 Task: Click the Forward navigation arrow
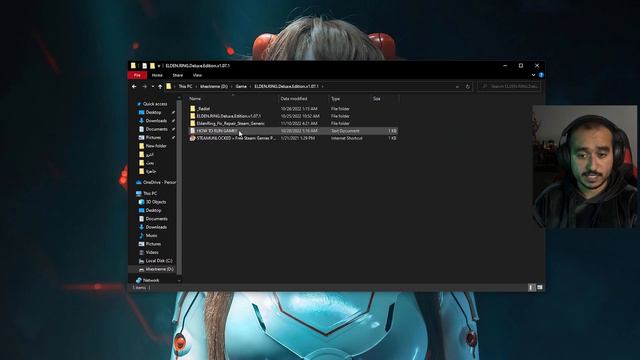[144, 87]
